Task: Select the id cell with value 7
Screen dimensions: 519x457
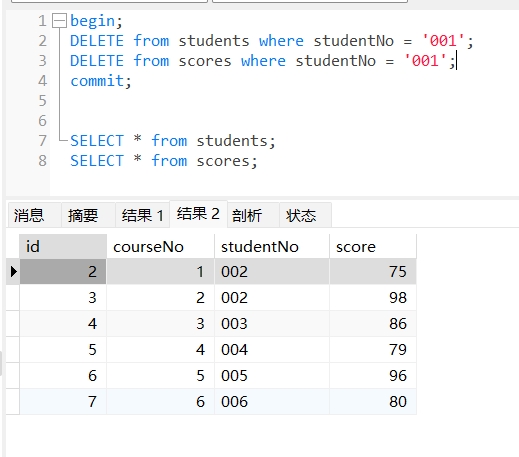Action: (x=63, y=402)
